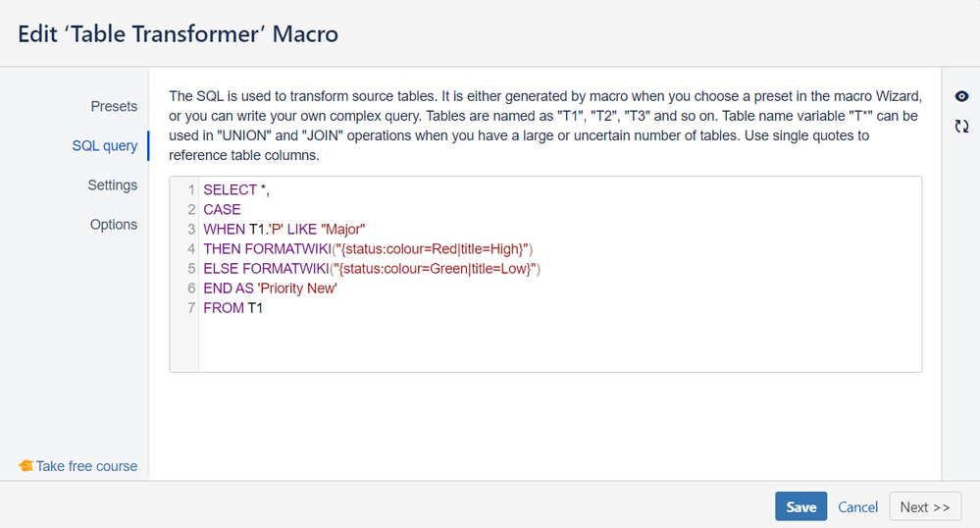The width and height of the screenshot is (980, 528).
Task: Place cursor on the SELECT *, line
Action: [x=236, y=189]
